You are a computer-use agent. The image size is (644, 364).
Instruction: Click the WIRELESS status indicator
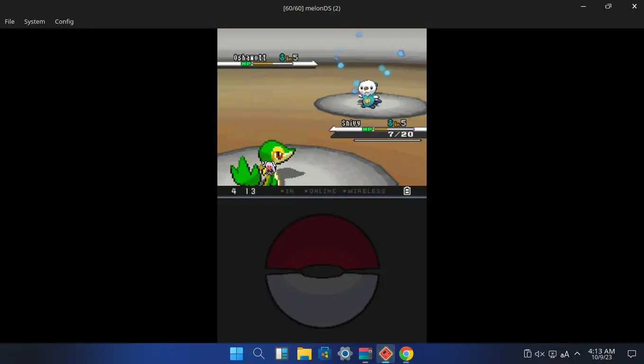click(364, 191)
